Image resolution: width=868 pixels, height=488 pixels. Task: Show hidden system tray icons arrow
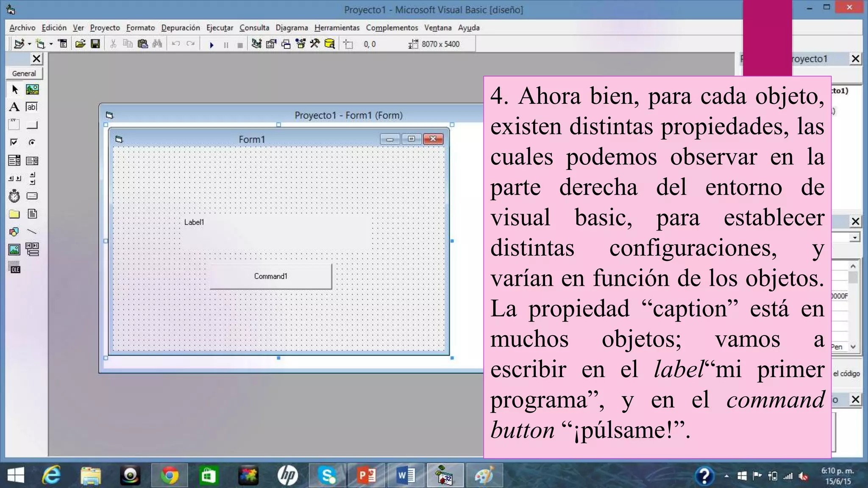726,476
